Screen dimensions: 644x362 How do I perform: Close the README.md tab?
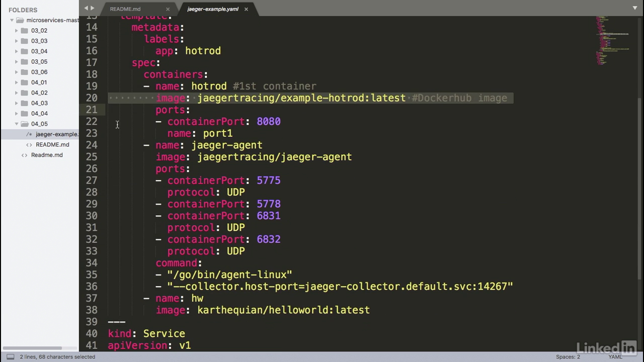[168, 9]
